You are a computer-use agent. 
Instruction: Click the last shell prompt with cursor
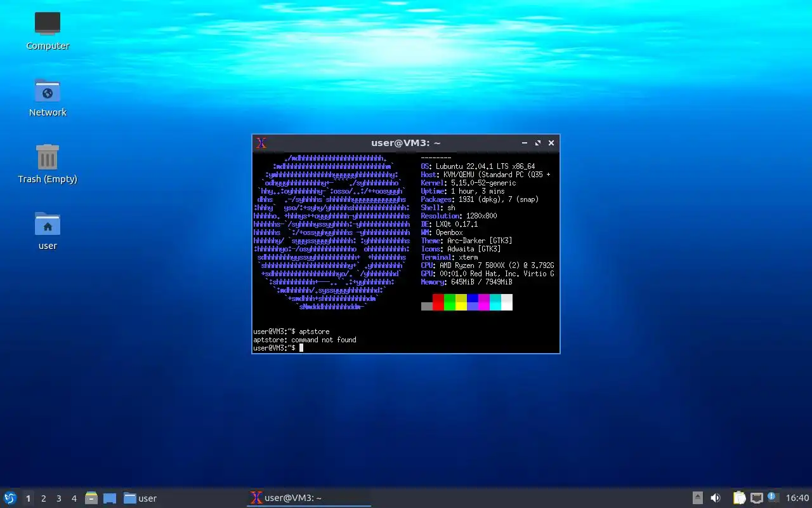(278, 348)
